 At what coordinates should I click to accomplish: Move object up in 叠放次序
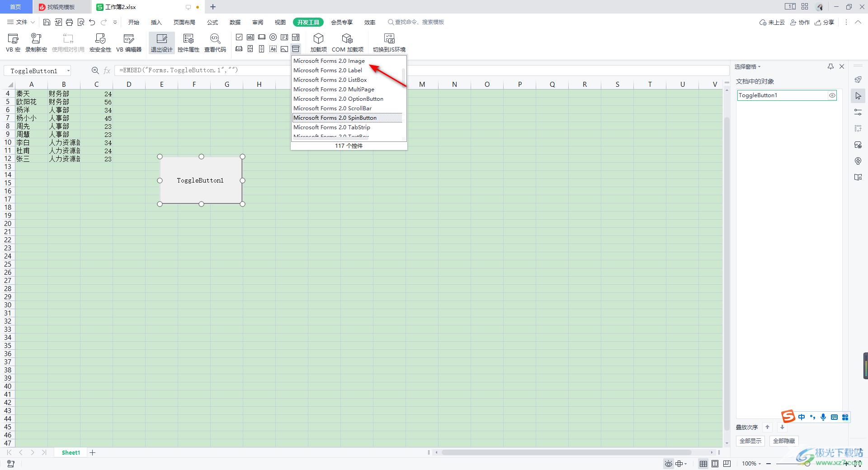click(767, 427)
